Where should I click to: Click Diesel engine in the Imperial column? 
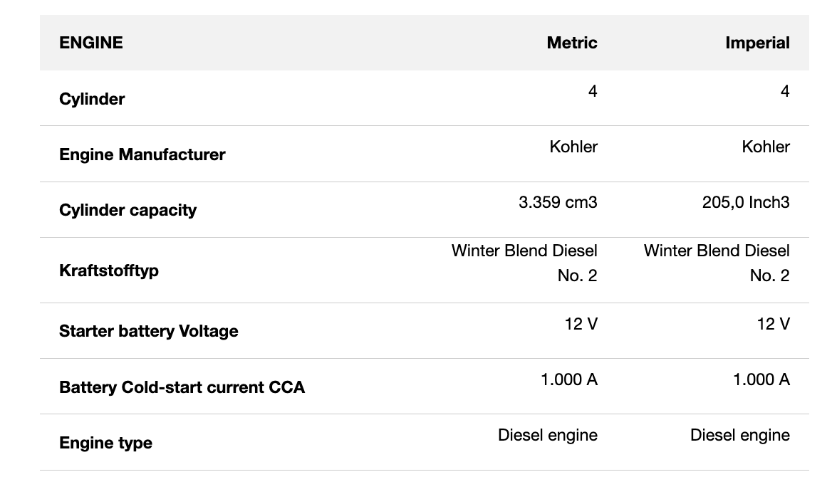[740, 435]
